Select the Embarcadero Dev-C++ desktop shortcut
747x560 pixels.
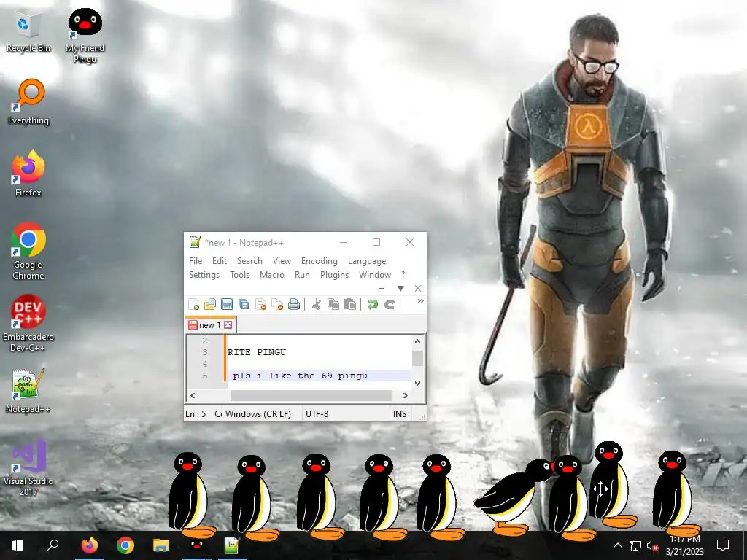point(28,323)
